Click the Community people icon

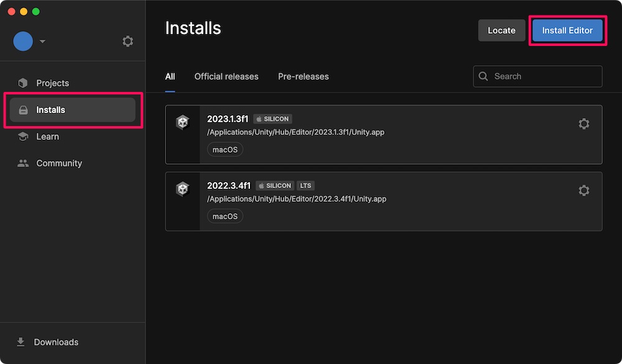pos(23,163)
